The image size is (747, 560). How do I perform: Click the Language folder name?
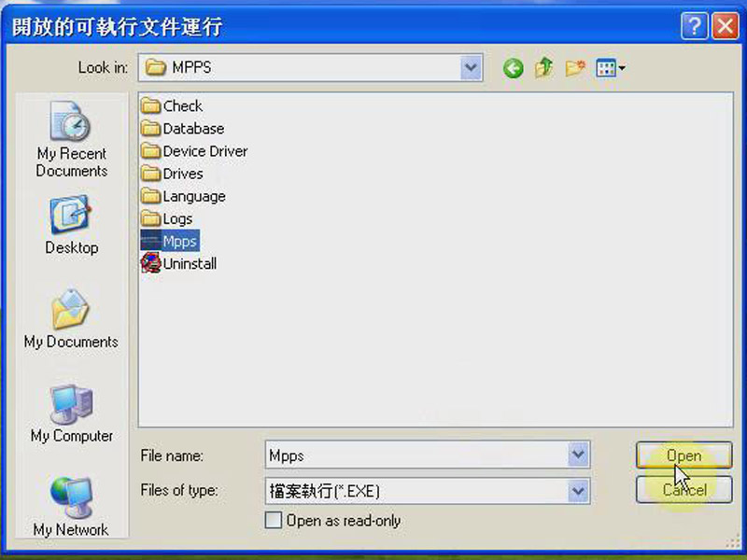(x=194, y=196)
